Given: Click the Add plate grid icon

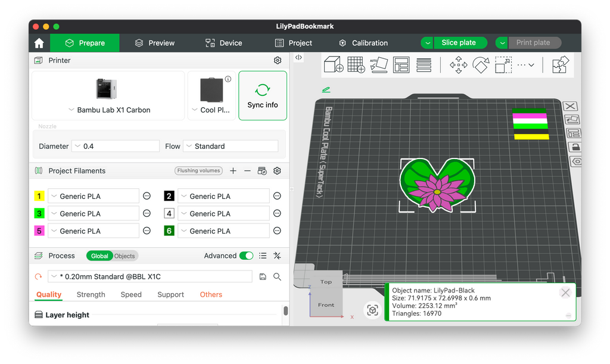Looking at the screenshot, I should [356, 64].
